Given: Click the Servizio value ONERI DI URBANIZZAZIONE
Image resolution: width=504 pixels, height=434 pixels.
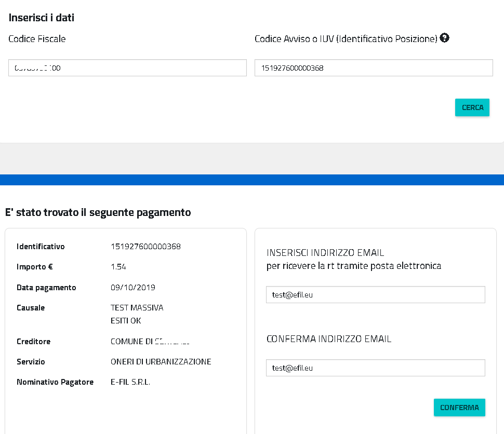Looking at the screenshot, I should pos(161,362).
